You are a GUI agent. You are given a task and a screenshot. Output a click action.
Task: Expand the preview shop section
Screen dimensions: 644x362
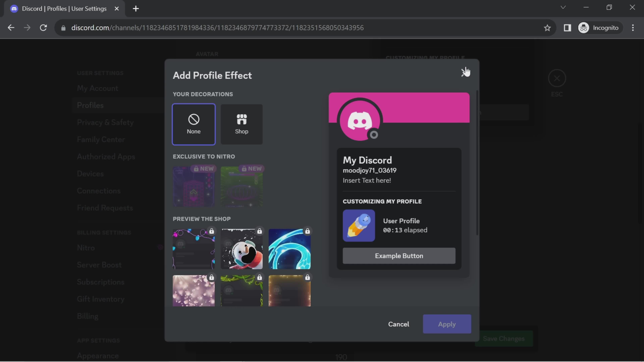coord(202,218)
